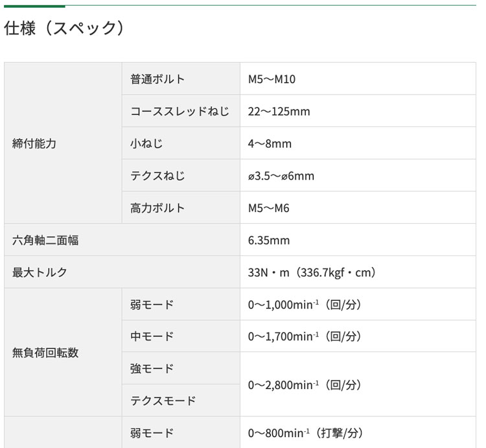Click the 最大トルク row header
486x448 pixels.
point(40,272)
